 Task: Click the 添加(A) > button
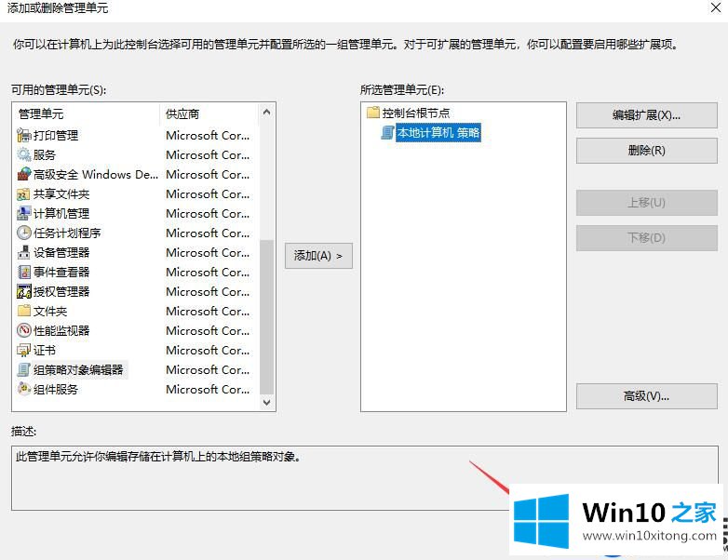coord(318,255)
